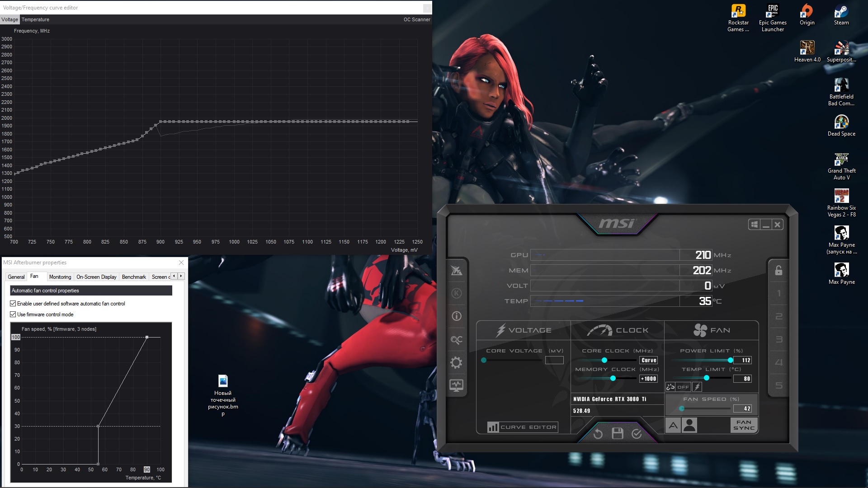Click the information icon in sidebar
The width and height of the screenshot is (868, 488).
(x=456, y=316)
